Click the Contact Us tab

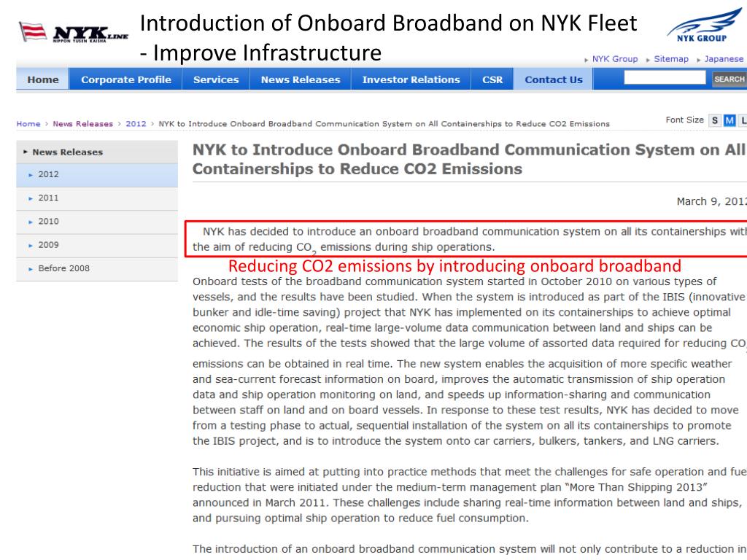click(553, 79)
